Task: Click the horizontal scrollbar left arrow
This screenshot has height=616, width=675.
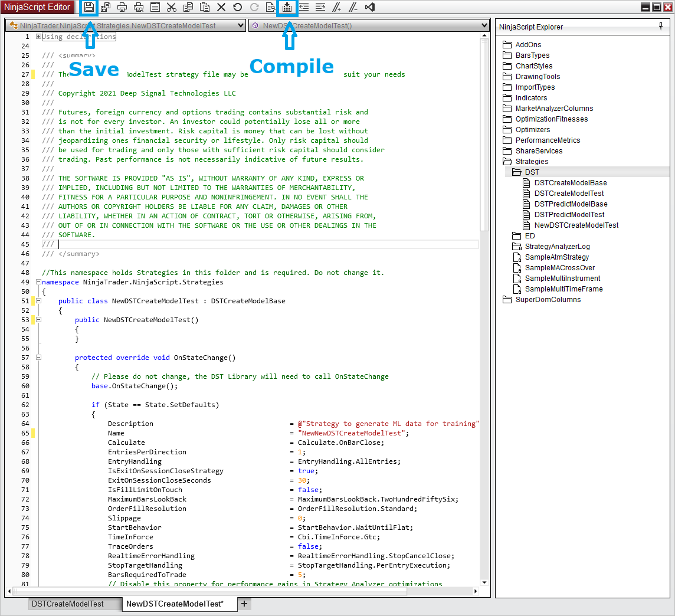Action: [x=9, y=591]
